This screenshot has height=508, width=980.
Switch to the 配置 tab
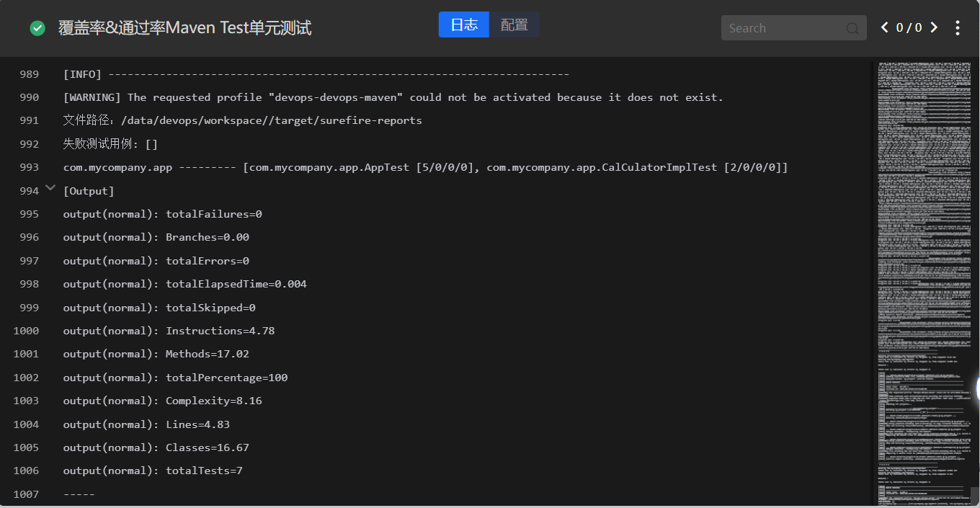pos(514,24)
